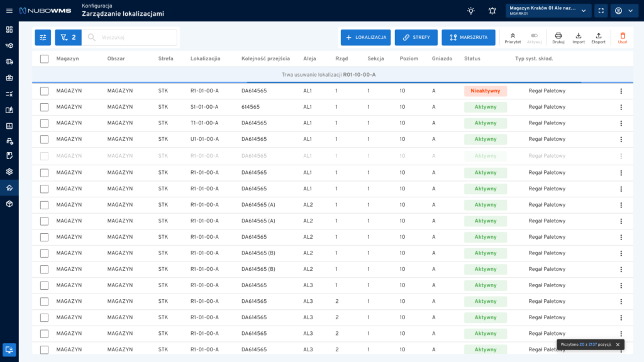This screenshot has width=644, height=362.
Task: Select all rows with header checkbox
Action: [44, 58]
